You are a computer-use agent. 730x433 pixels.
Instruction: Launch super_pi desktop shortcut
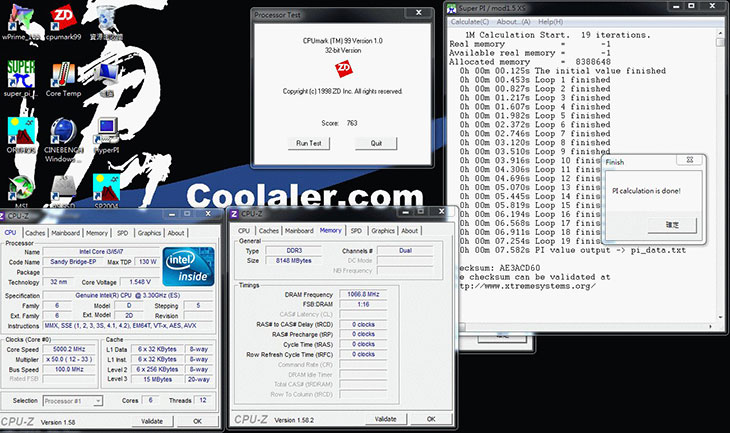(x=20, y=78)
